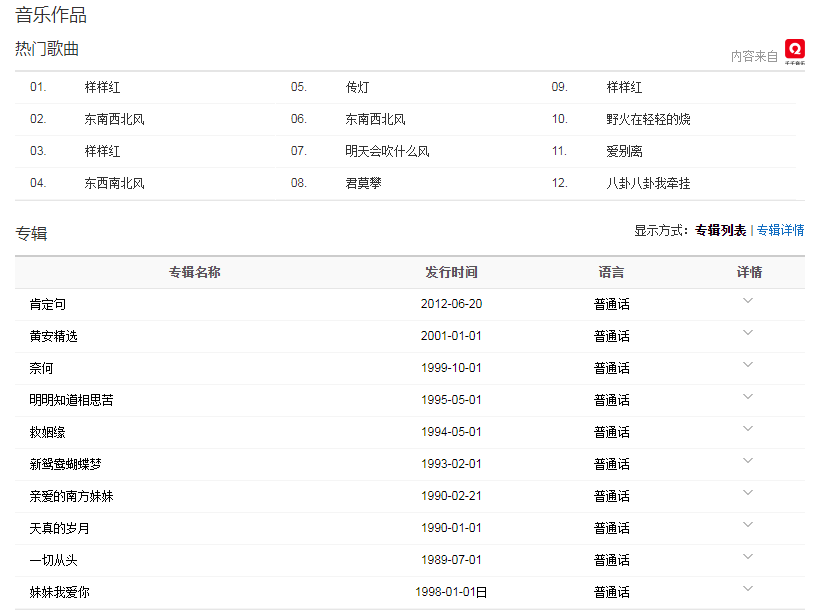This screenshot has height=615, width=829.
Task: Select the 专辑列表 display mode
Action: pos(720,230)
